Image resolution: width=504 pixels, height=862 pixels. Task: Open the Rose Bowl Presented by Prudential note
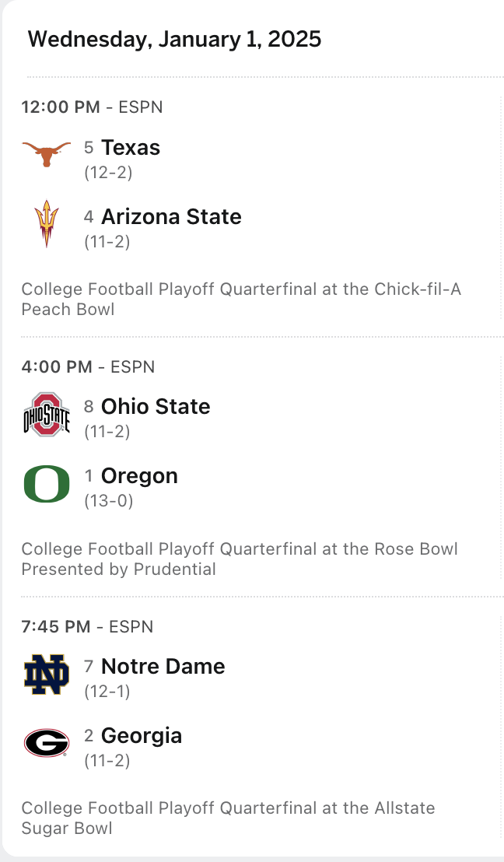click(x=240, y=559)
